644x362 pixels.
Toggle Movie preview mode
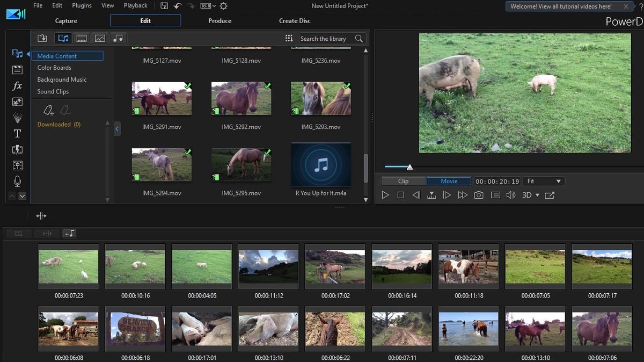[x=449, y=182]
